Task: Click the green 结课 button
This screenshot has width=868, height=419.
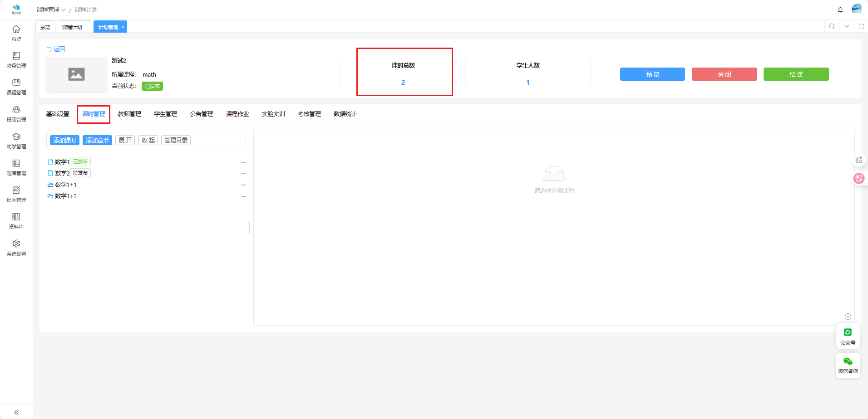Action: pos(796,74)
